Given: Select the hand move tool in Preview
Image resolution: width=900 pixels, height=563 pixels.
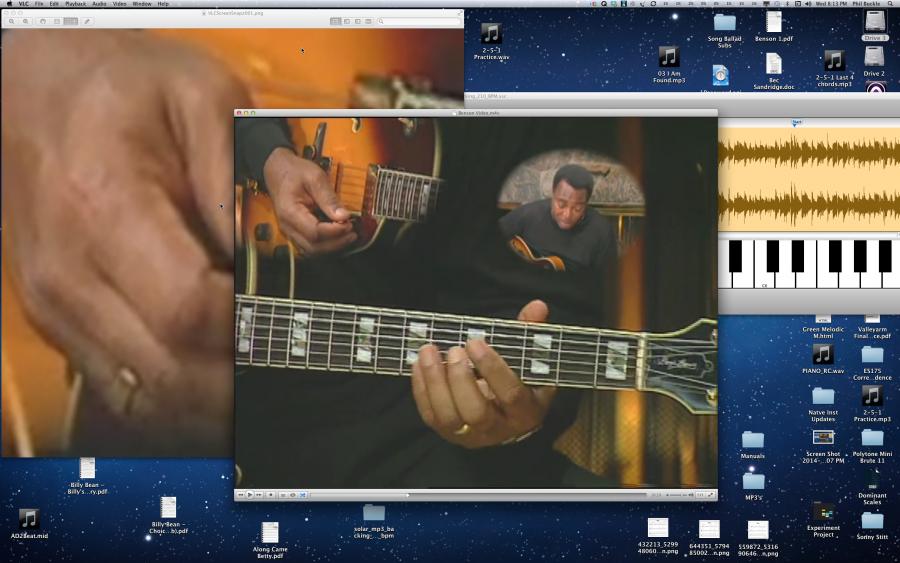Looking at the screenshot, I should pos(42,21).
